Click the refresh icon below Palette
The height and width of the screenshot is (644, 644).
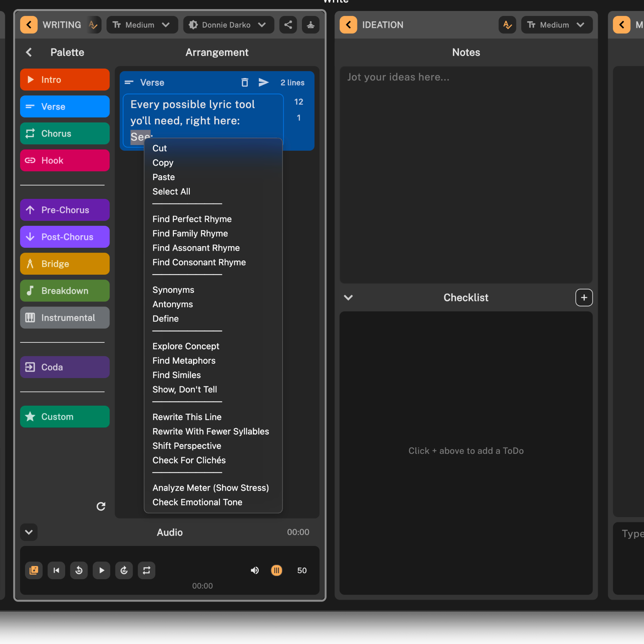click(x=101, y=506)
